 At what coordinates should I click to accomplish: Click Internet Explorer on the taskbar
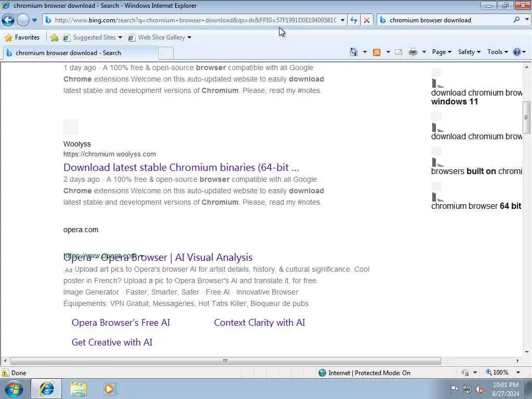[46, 389]
